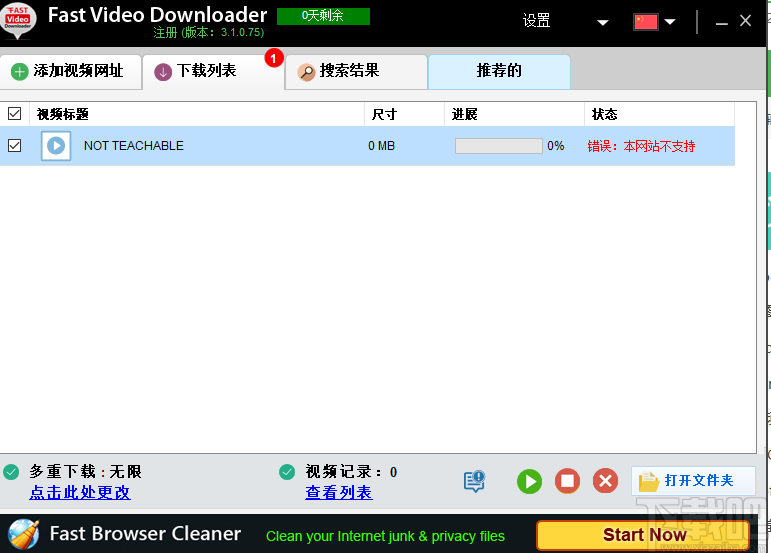
Task: Click Clean your Internet junk & privacy files
Action: pyautogui.click(x=386, y=536)
